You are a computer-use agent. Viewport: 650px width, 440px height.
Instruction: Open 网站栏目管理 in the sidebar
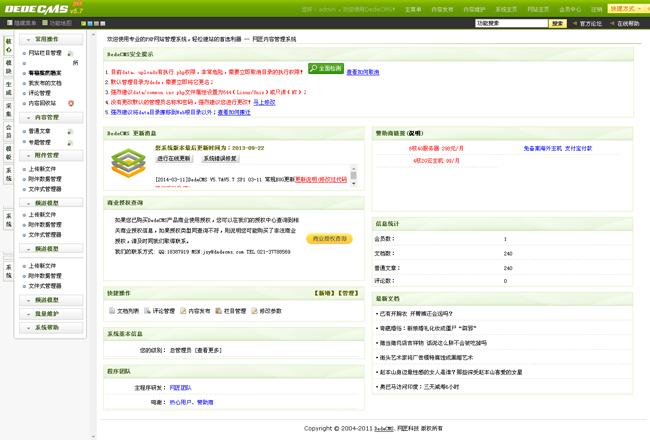[45, 53]
